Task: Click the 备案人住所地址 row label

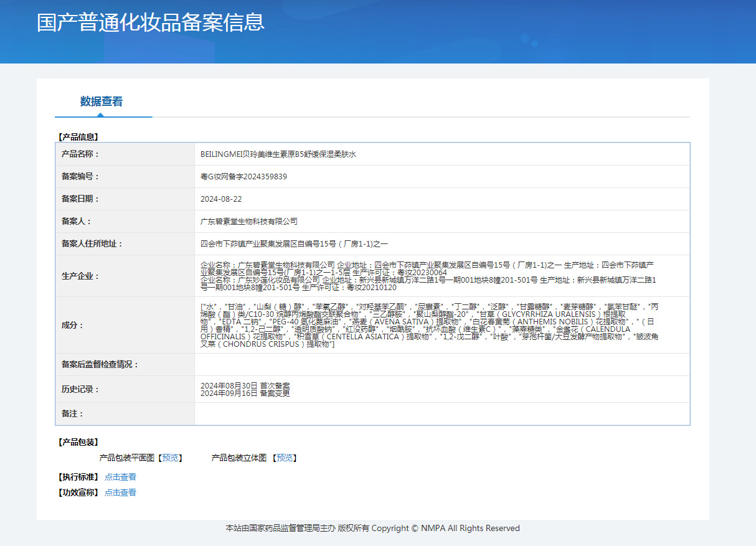Action: point(92,243)
